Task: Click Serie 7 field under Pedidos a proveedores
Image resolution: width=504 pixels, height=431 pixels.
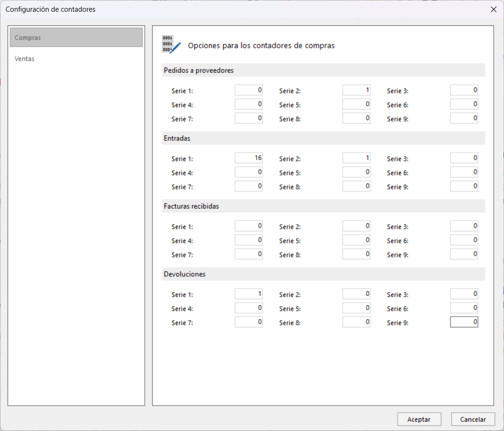Action: pos(248,118)
